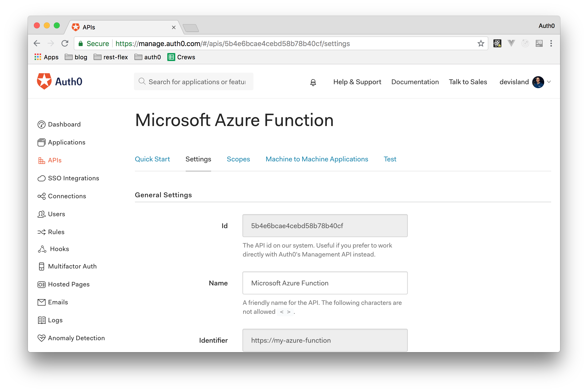The image size is (588, 392).
Task: Bookmark this page with star icon
Action: point(480,44)
